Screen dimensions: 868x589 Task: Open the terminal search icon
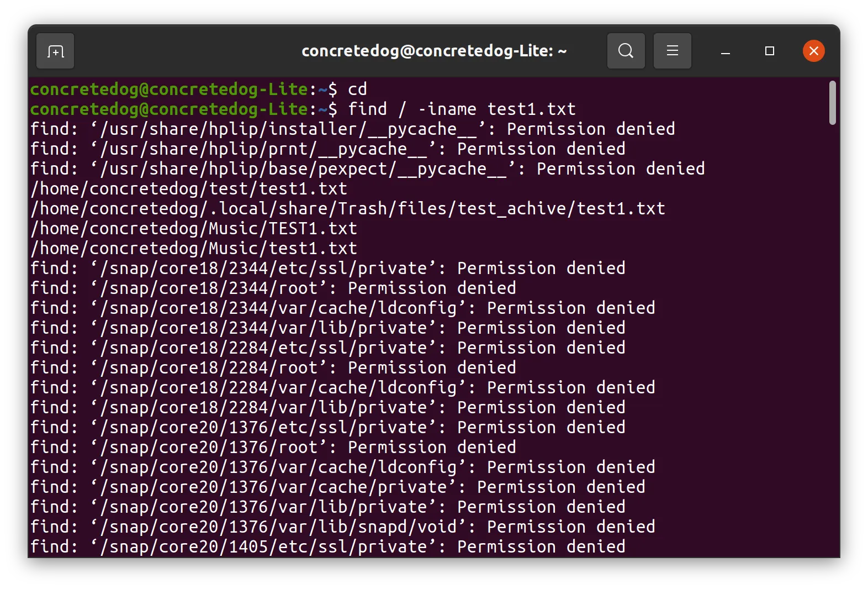(626, 51)
